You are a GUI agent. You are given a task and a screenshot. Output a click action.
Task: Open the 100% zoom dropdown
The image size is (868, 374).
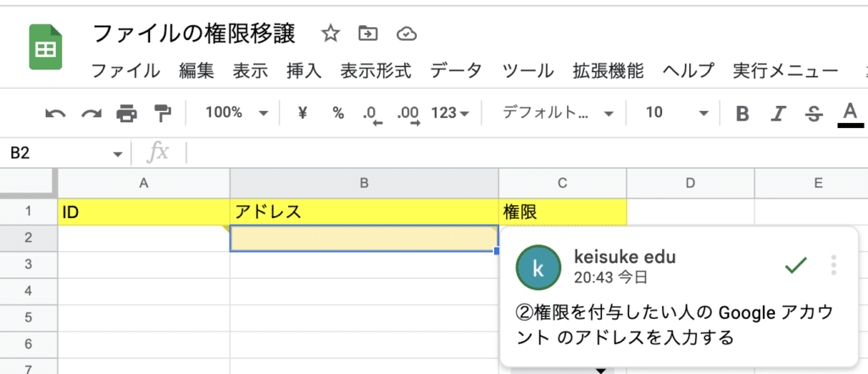click(x=236, y=113)
